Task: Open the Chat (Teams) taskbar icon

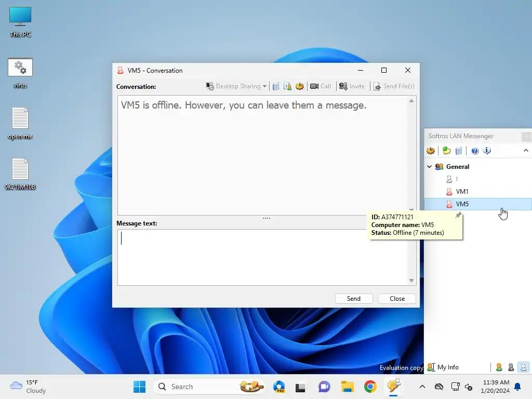Action: point(324,387)
